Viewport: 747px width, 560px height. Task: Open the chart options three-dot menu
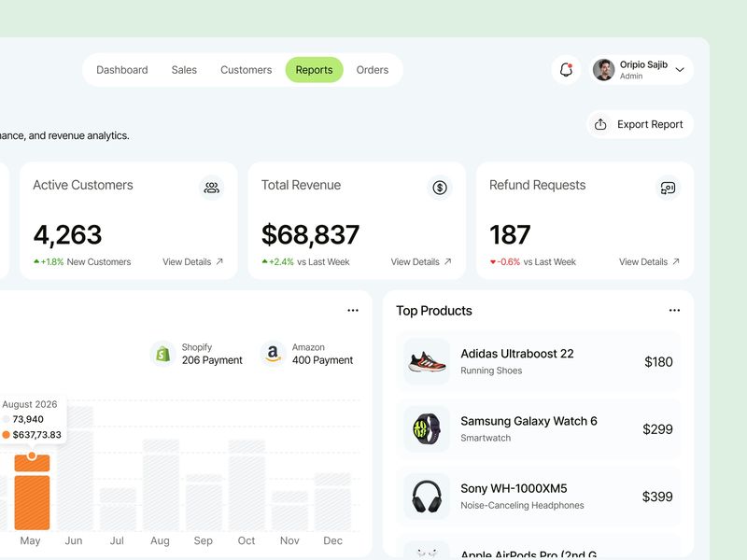click(x=353, y=310)
